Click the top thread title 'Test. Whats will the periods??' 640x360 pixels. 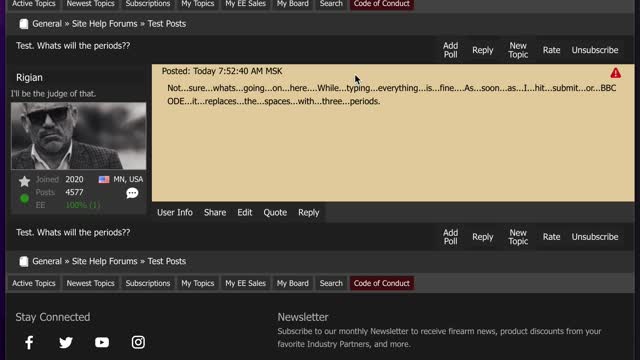[x=73, y=46]
